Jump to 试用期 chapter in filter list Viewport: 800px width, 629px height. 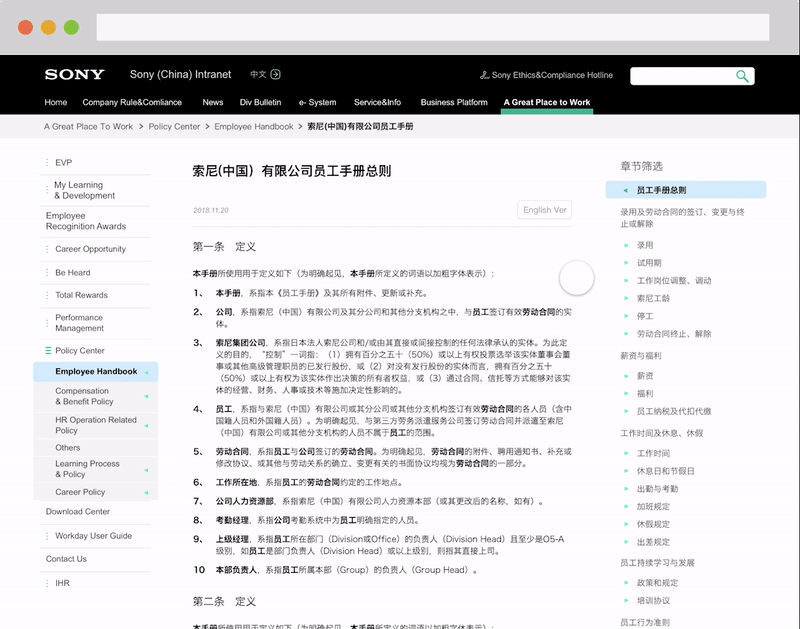coord(649,263)
